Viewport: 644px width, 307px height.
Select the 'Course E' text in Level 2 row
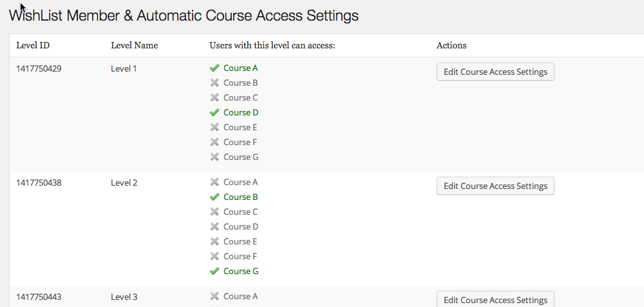[x=240, y=241]
